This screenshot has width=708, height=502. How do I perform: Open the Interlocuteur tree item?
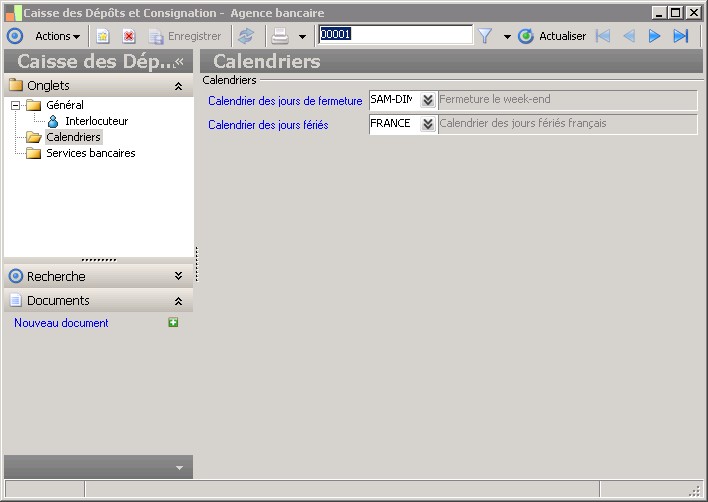click(97, 121)
